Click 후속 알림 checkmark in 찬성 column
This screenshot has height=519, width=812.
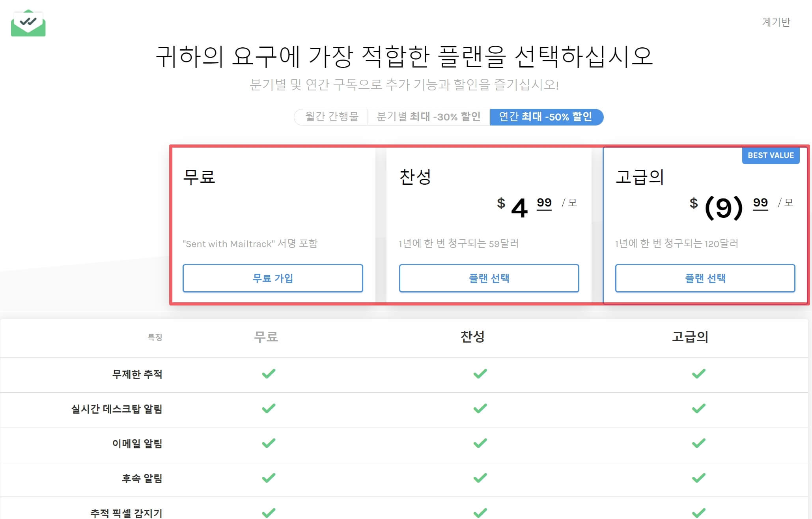point(480,478)
